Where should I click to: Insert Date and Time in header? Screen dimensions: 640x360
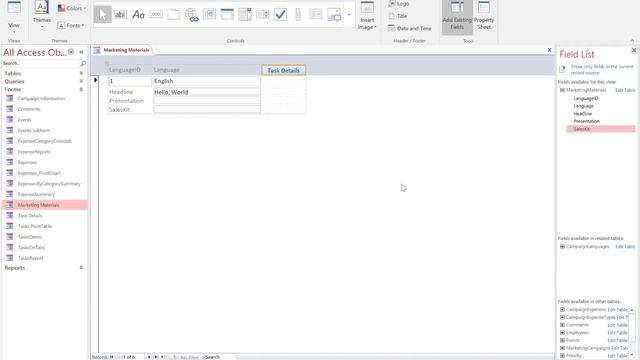click(409, 28)
